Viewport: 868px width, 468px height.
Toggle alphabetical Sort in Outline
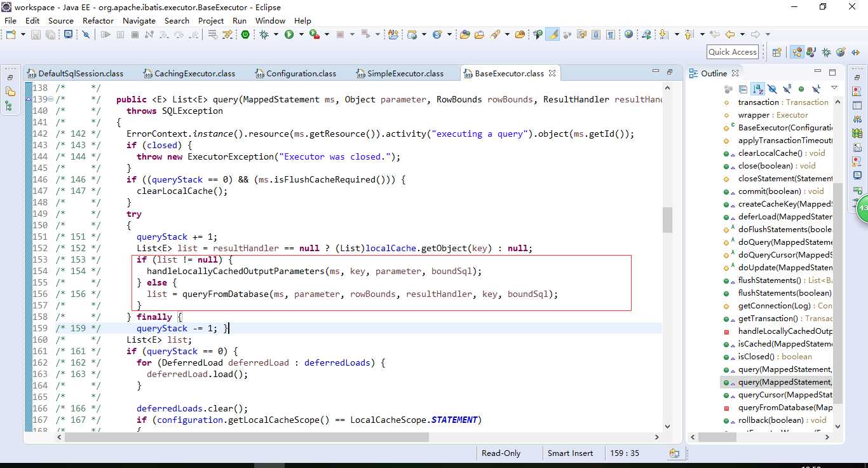(757, 89)
